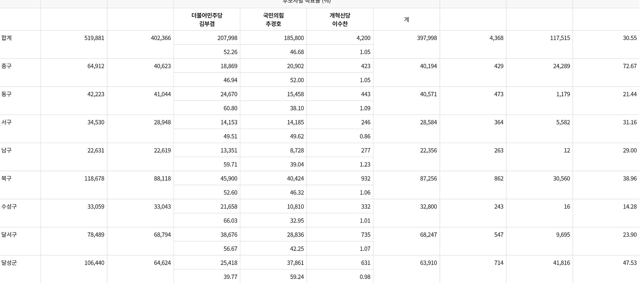Select the 서구 row label
This screenshot has height=283, width=644.
click(x=7, y=122)
